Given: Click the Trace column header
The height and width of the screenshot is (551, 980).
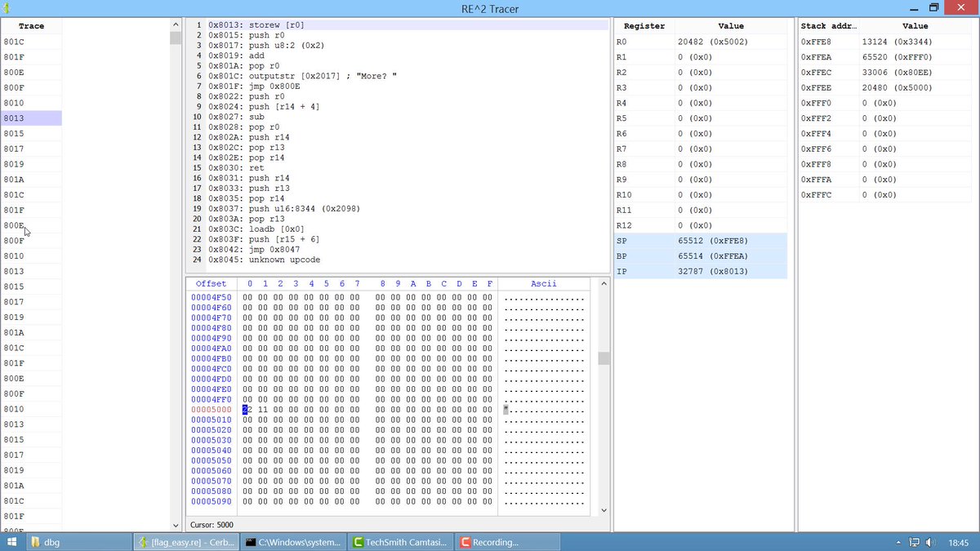Looking at the screenshot, I should 31,26.
